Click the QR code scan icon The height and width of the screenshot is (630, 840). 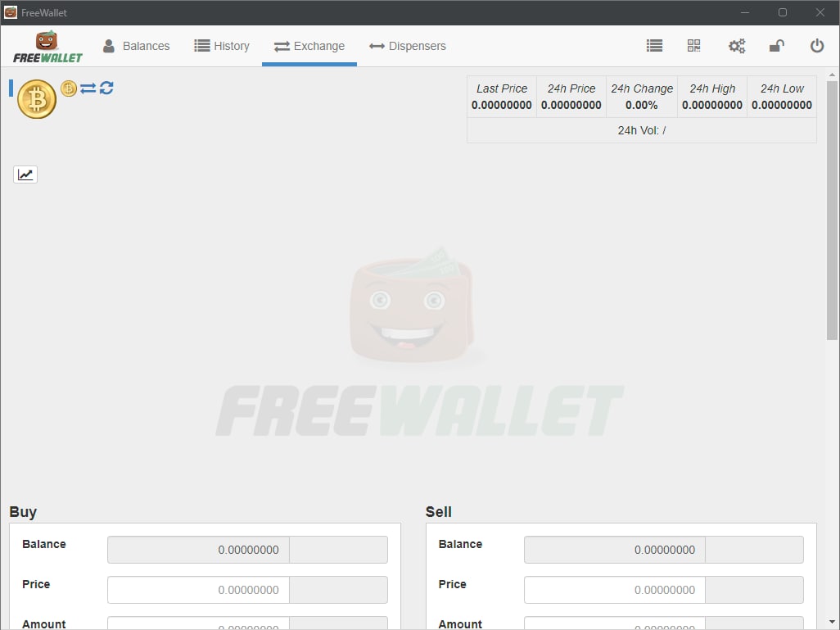(x=693, y=46)
